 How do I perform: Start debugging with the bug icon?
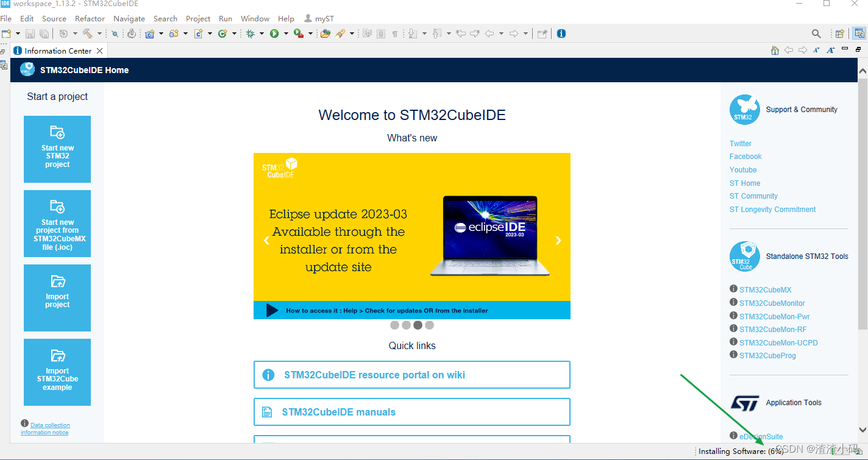250,34
